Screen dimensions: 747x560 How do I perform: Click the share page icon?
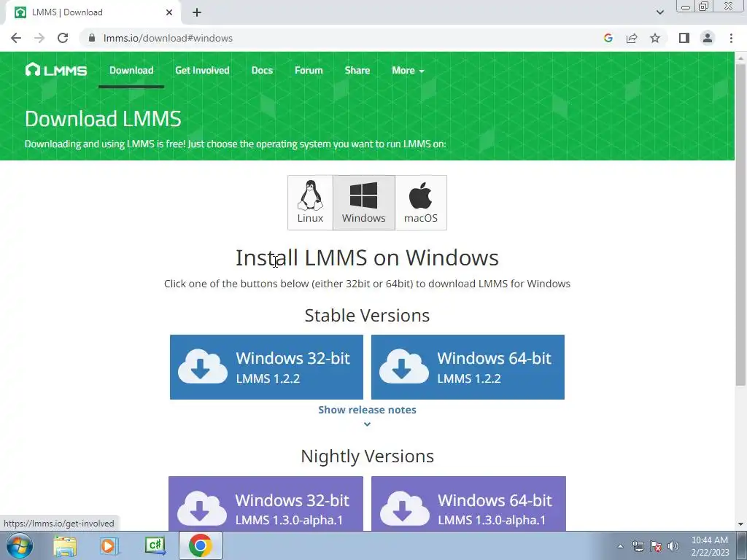(632, 38)
